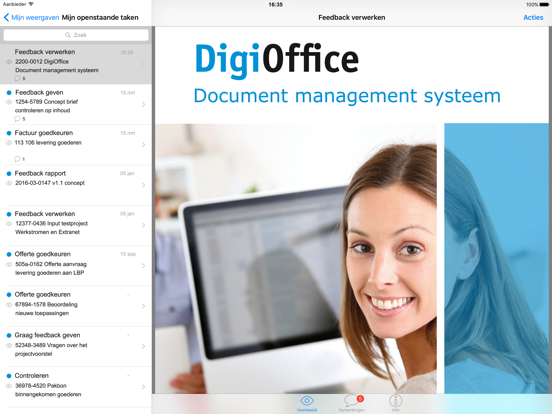Click eye icon of 67894-1578 Beoordeling

(9, 305)
